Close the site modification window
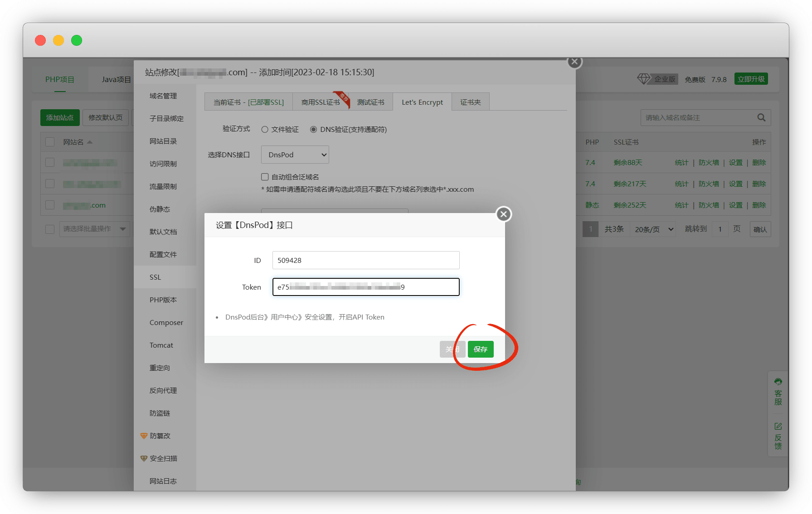 574,62
